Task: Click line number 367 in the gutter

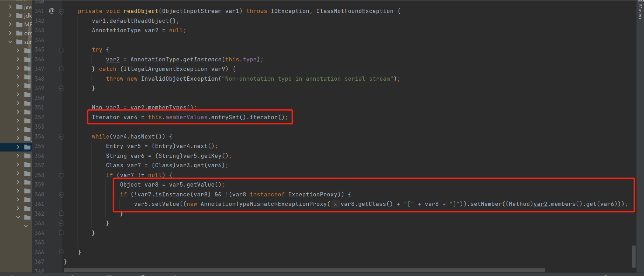Action: [39, 262]
